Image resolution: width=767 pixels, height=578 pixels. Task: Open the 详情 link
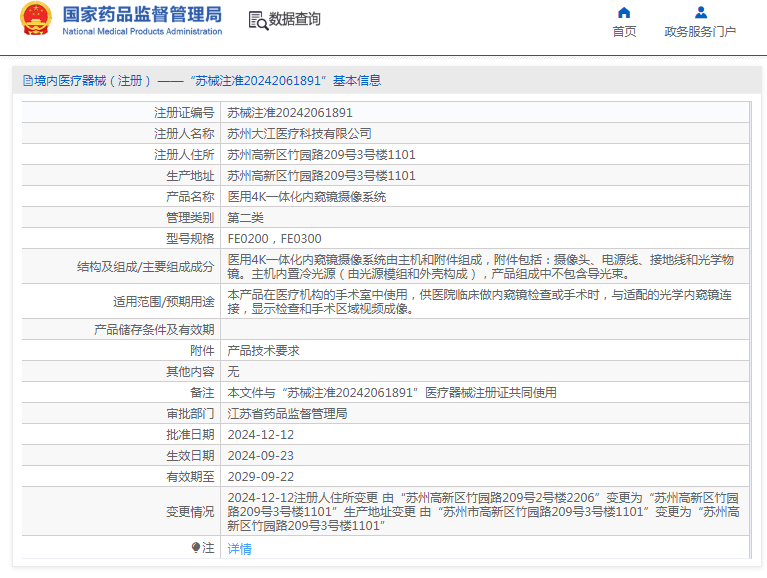pyautogui.click(x=239, y=549)
